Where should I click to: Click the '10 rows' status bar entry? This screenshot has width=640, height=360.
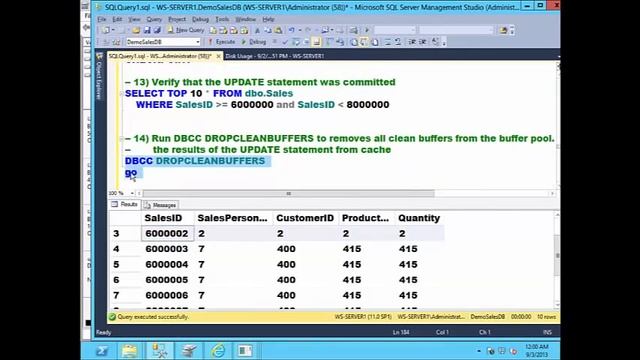546,317
